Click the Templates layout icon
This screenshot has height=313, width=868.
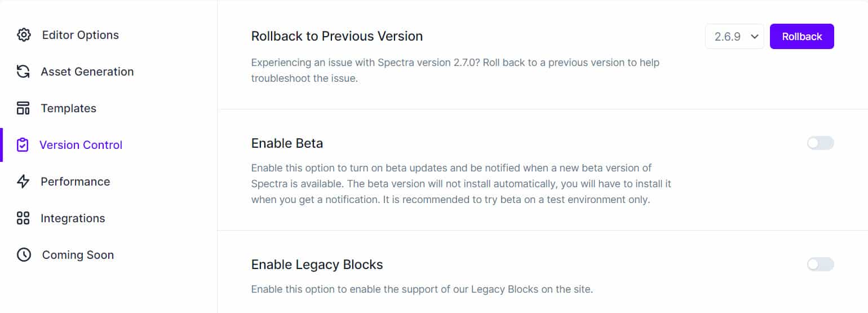[x=23, y=108]
